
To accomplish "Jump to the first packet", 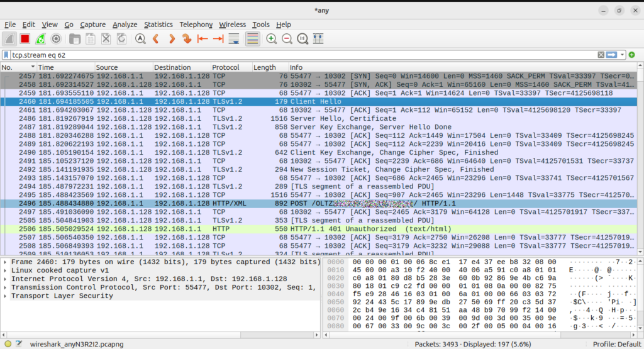I will (203, 39).
